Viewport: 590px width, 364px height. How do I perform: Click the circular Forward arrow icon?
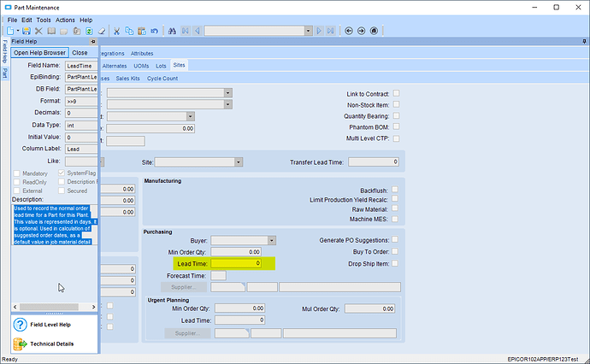tap(361, 31)
